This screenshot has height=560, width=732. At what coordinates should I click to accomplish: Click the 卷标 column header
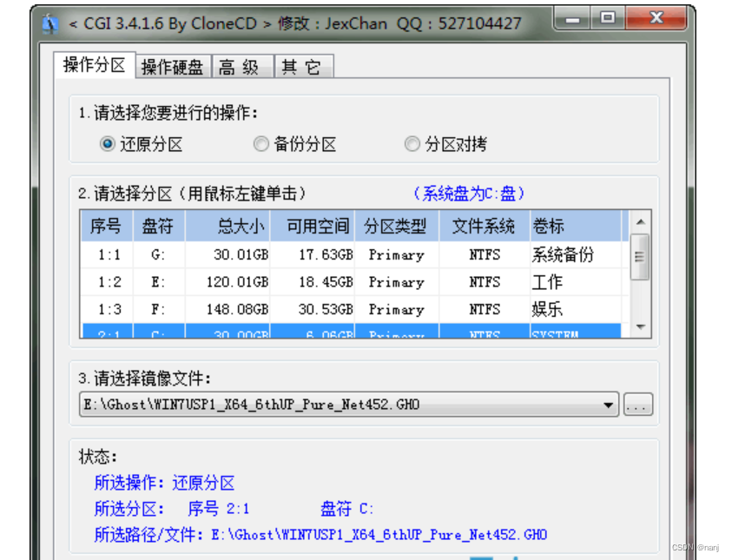(x=576, y=226)
